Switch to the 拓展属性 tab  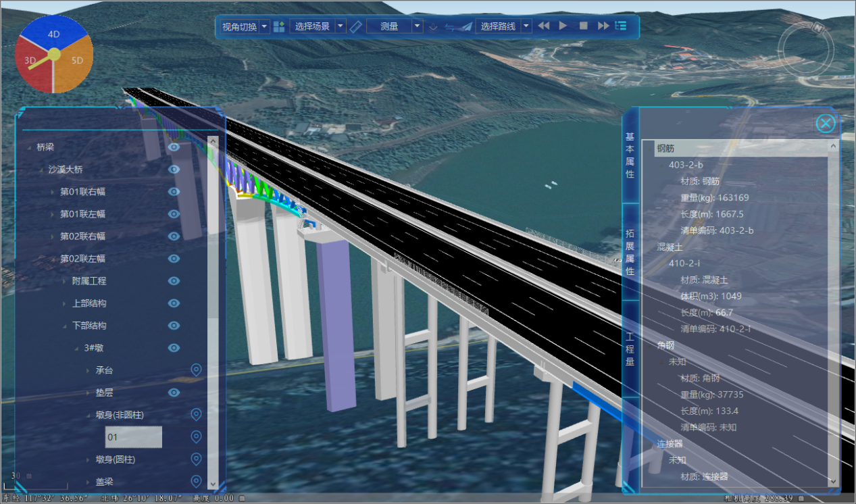click(630, 251)
